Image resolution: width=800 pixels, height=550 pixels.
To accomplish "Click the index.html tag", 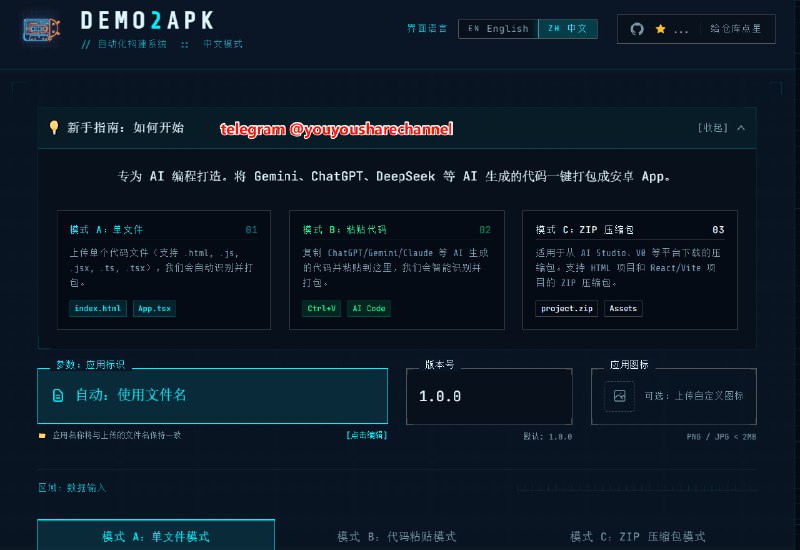I will (97, 308).
